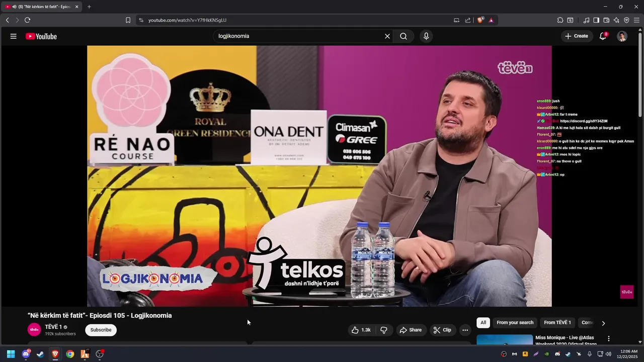Dislike the video with thumbs down

(x=384, y=330)
